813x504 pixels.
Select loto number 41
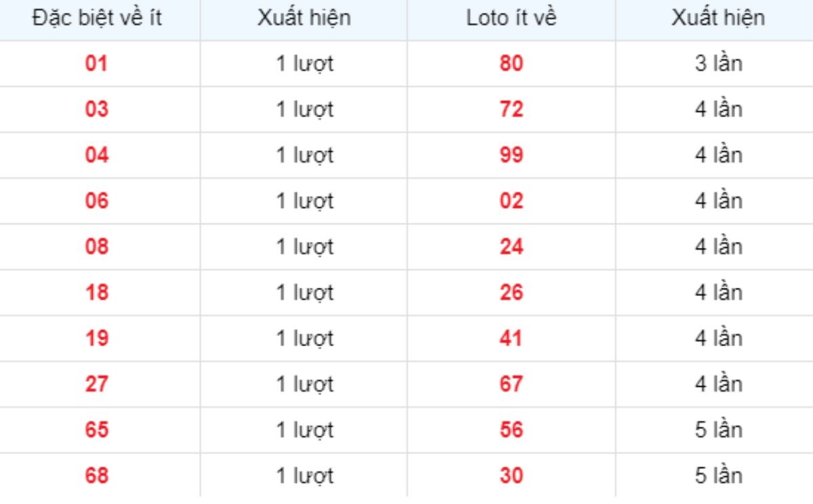click(x=512, y=338)
